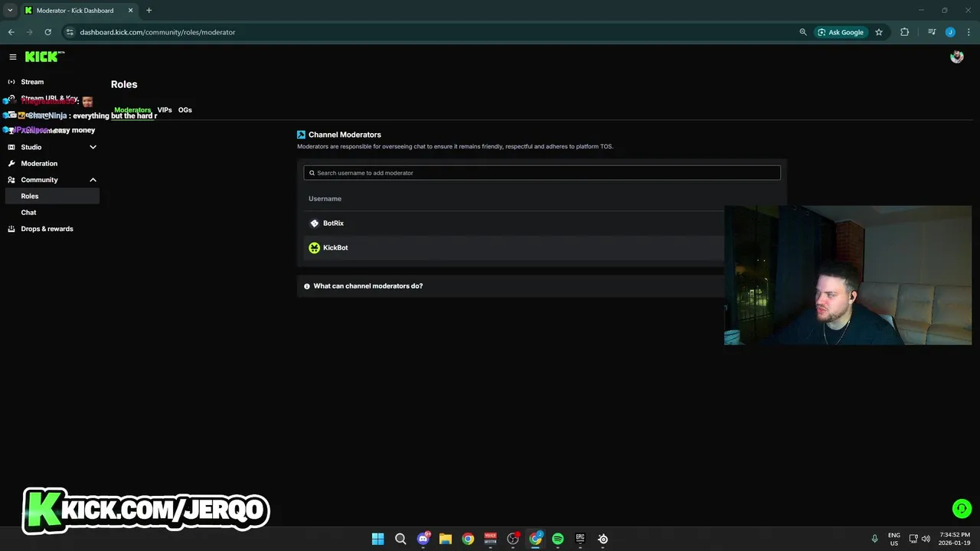Viewport: 980px width, 551px height.
Task: Select the KickBot username
Action: (x=335, y=248)
